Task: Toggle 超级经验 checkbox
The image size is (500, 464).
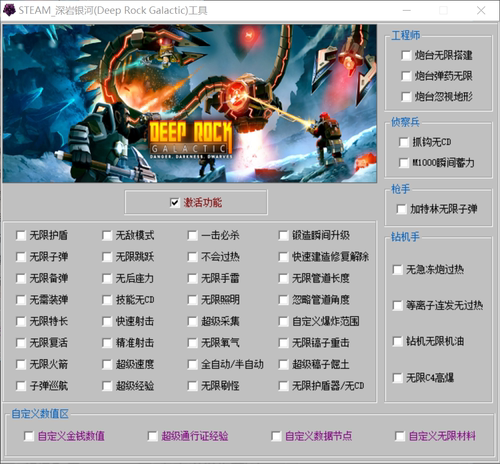Action: [107, 386]
